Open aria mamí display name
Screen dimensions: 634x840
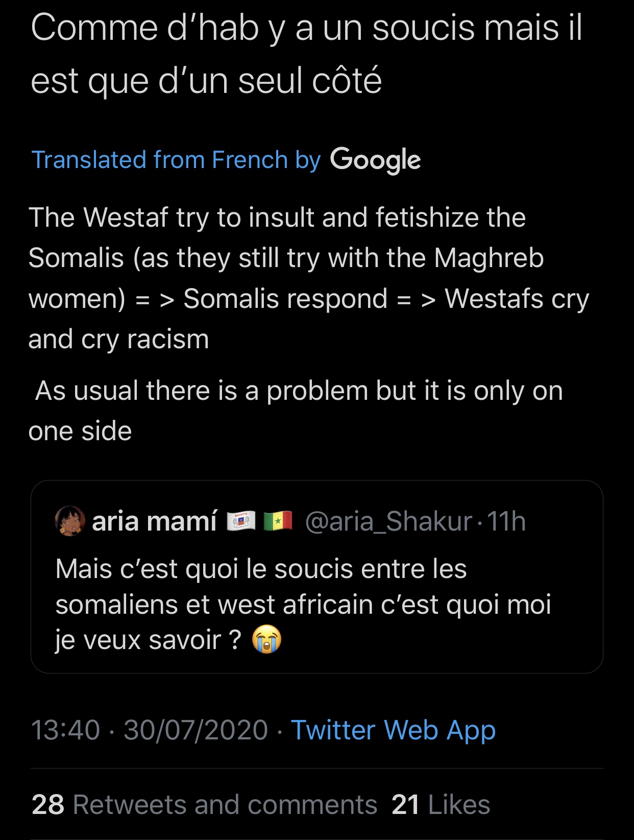pos(155,521)
